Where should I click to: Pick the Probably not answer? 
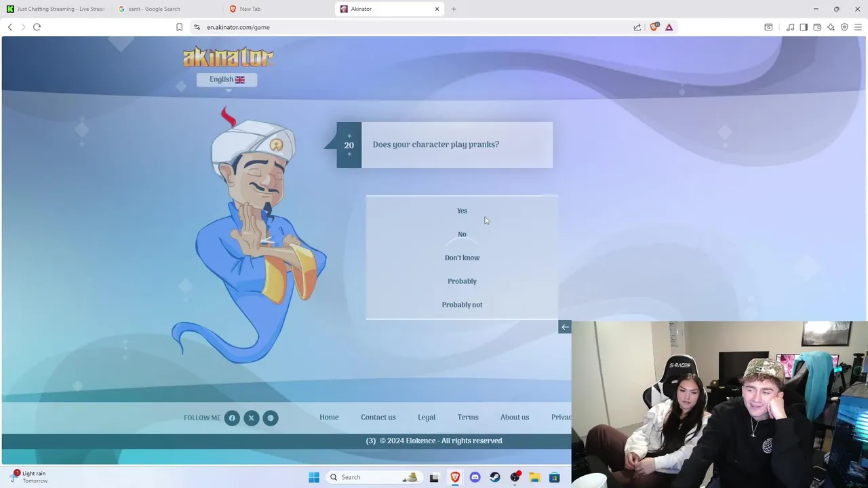(462, 305)
